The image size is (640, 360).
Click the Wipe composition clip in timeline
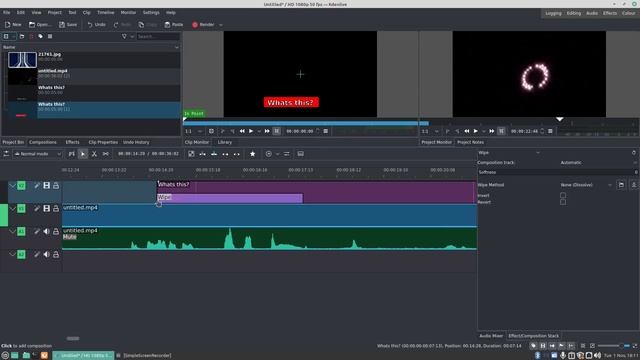230,198
